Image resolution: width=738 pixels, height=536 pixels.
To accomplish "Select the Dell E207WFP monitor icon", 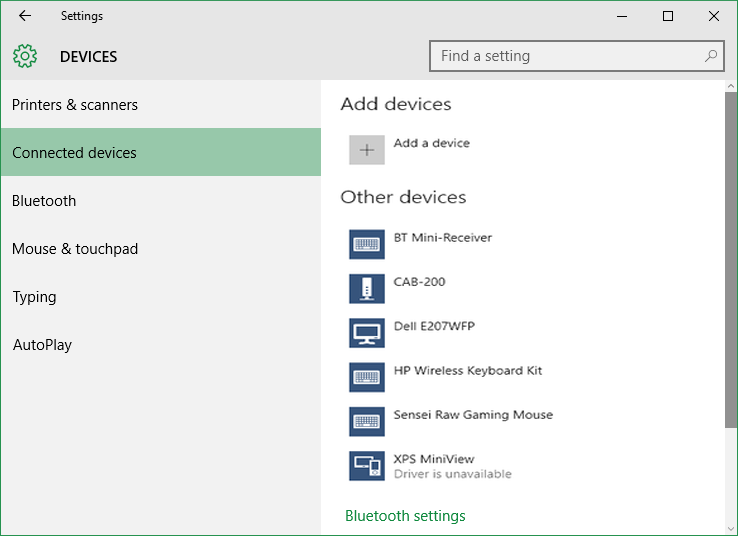I will click(x=367, y=333).
